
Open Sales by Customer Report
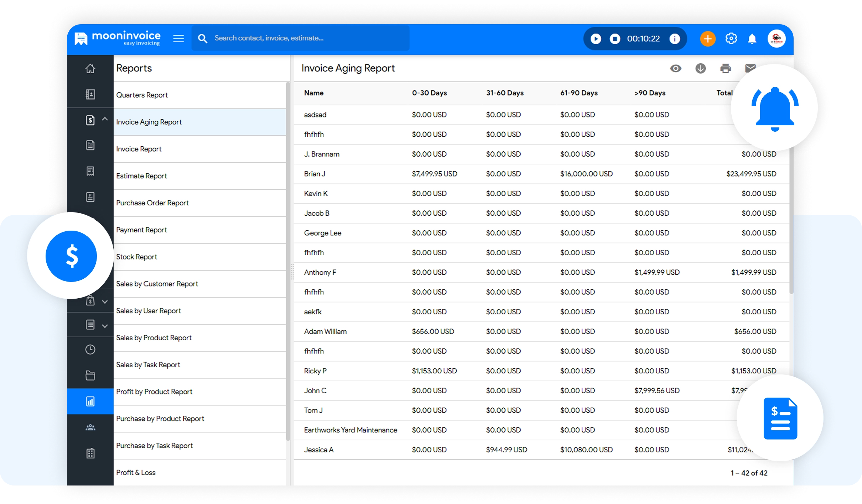[x=157, y=284]
